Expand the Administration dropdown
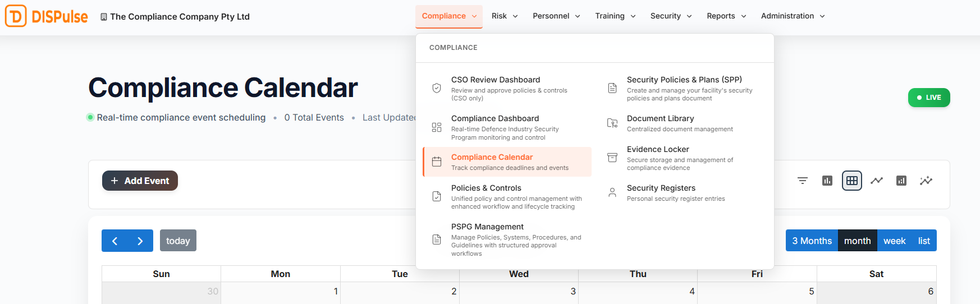This screenshot has height=304, width=980. tap(793, 16)
